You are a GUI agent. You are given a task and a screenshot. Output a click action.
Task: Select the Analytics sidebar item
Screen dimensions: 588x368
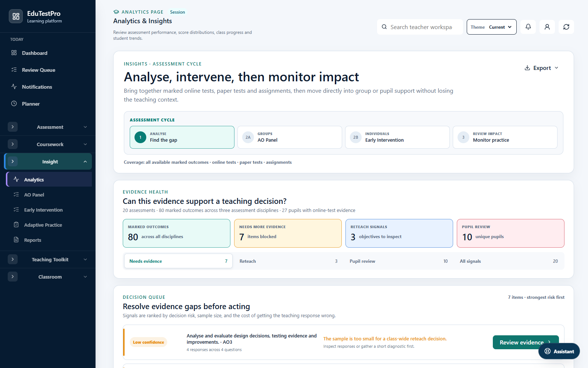49,180
